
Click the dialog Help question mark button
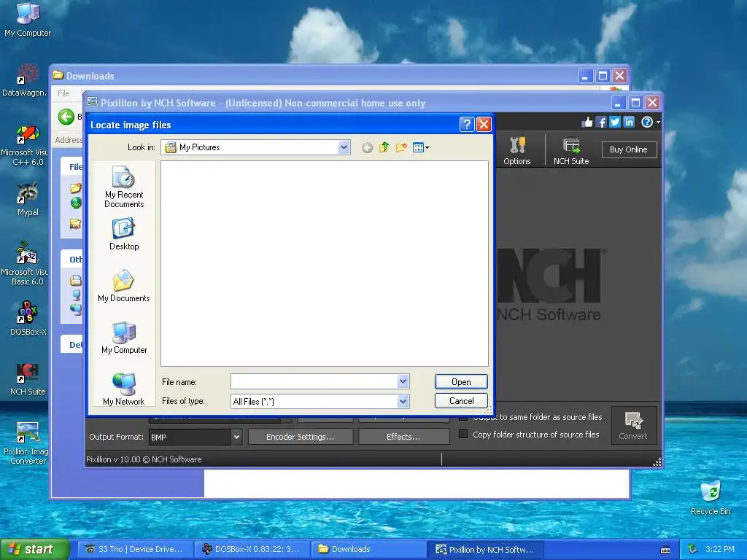pos(466,124)
